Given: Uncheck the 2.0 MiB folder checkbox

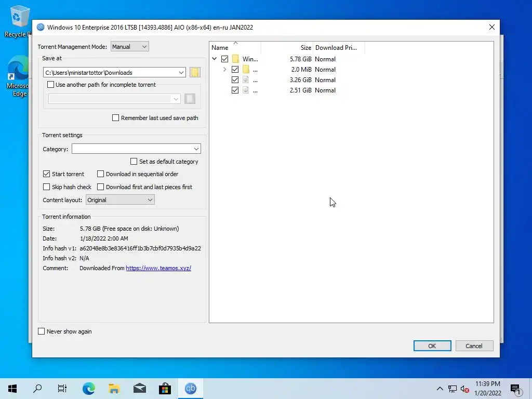Looking at the screenshot, I should pyautogui.click(x=235, y=70).
